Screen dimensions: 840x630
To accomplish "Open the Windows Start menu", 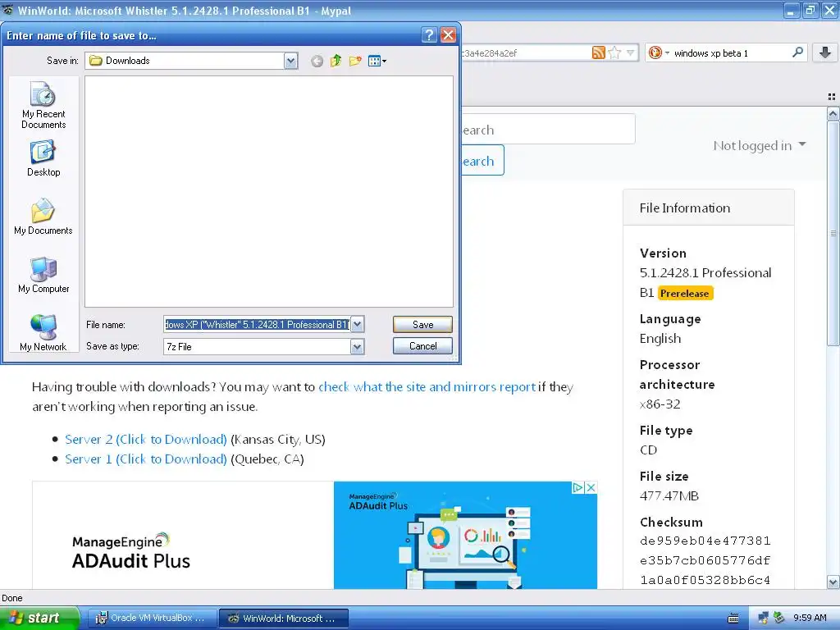I will (x=39, y=619).
